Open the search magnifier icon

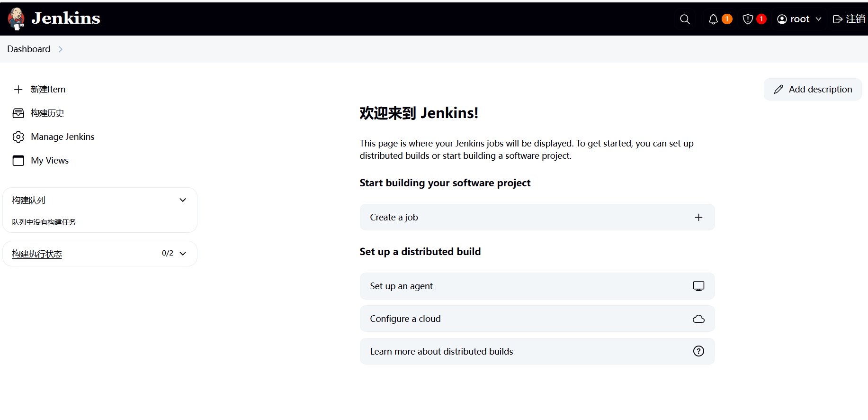(x=685, y=19)
